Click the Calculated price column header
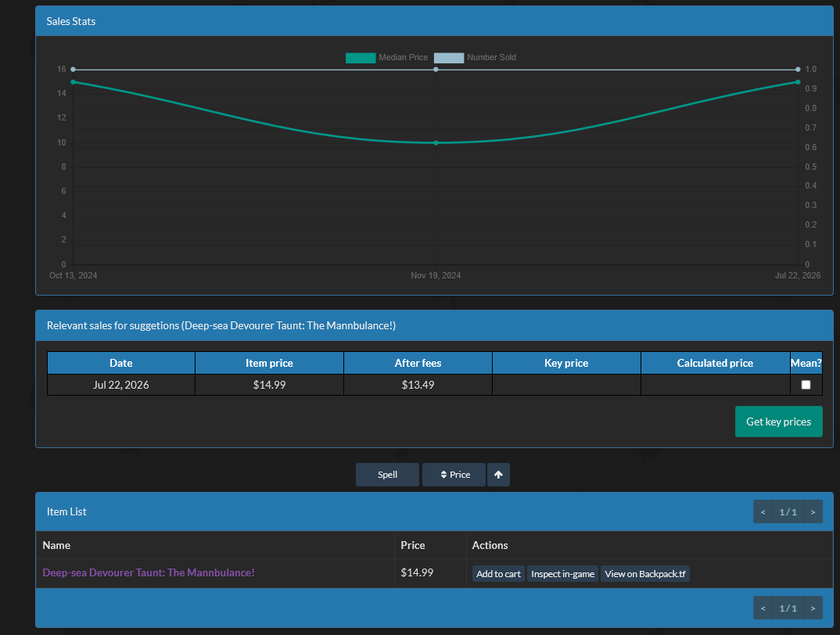The image size is (840, 635). (715, 363)
